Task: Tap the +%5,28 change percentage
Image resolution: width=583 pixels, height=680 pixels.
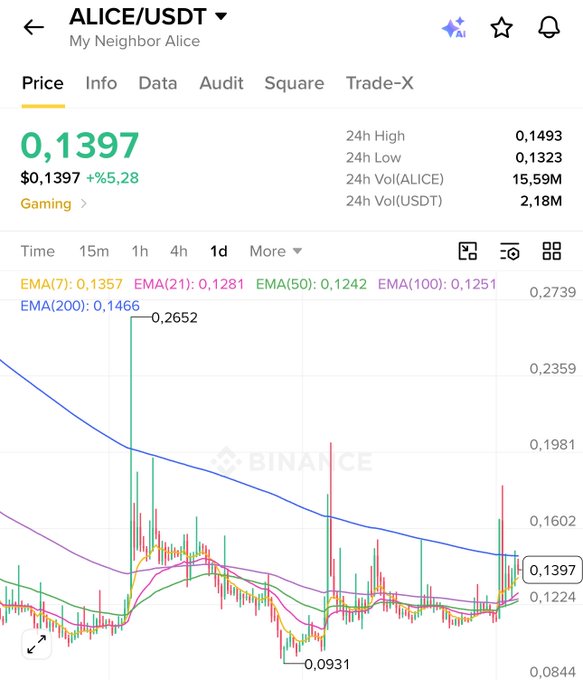Action: [x=112, y=178]
